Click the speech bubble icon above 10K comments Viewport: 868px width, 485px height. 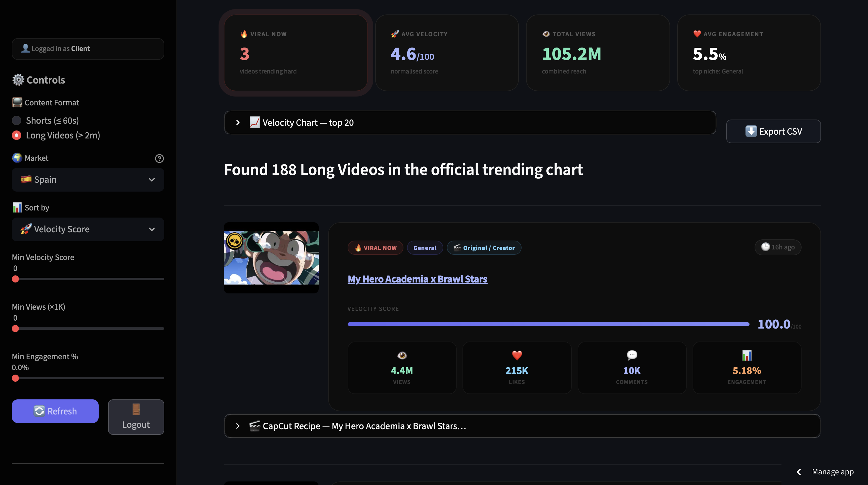(631, 355)
